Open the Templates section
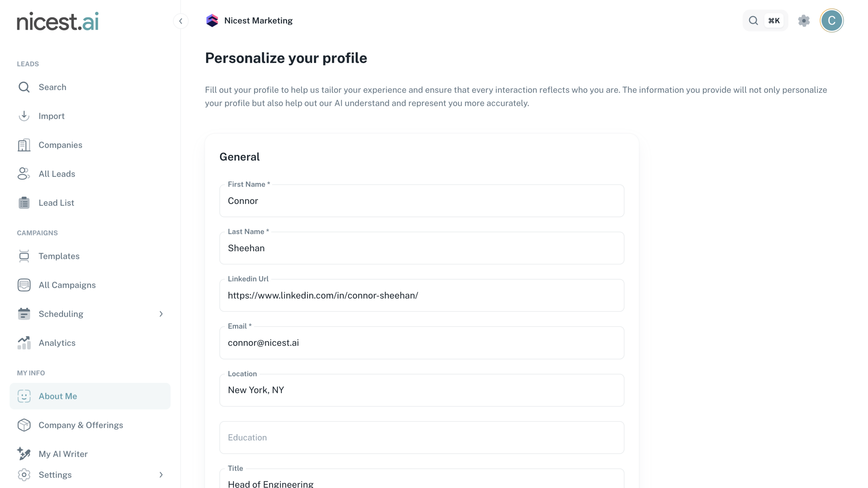868x488 pixels. pyautogui.click(x=59, y=256)
